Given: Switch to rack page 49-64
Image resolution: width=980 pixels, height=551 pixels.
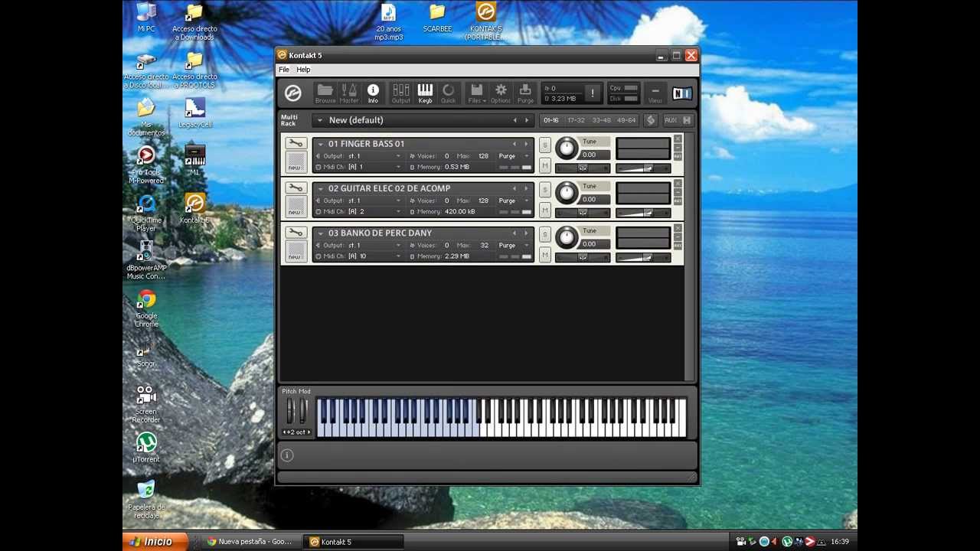Looking at the screenshot, I should (x=626, y=120).
